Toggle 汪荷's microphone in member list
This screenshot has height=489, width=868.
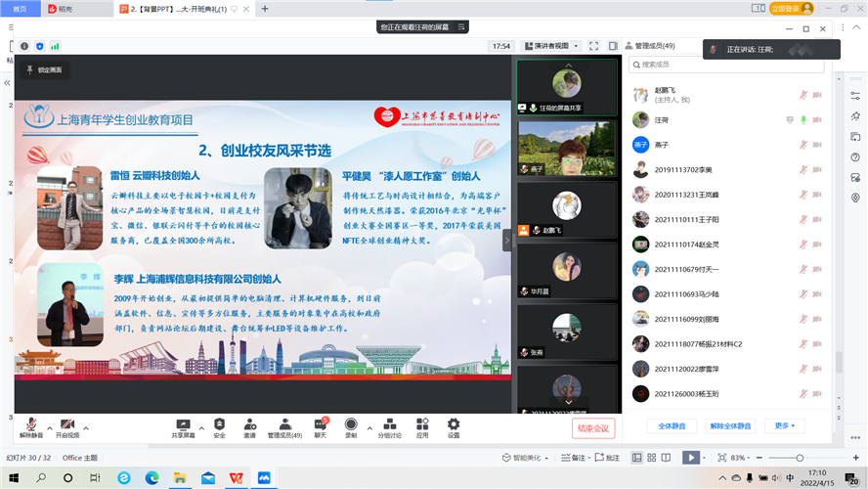803,119
